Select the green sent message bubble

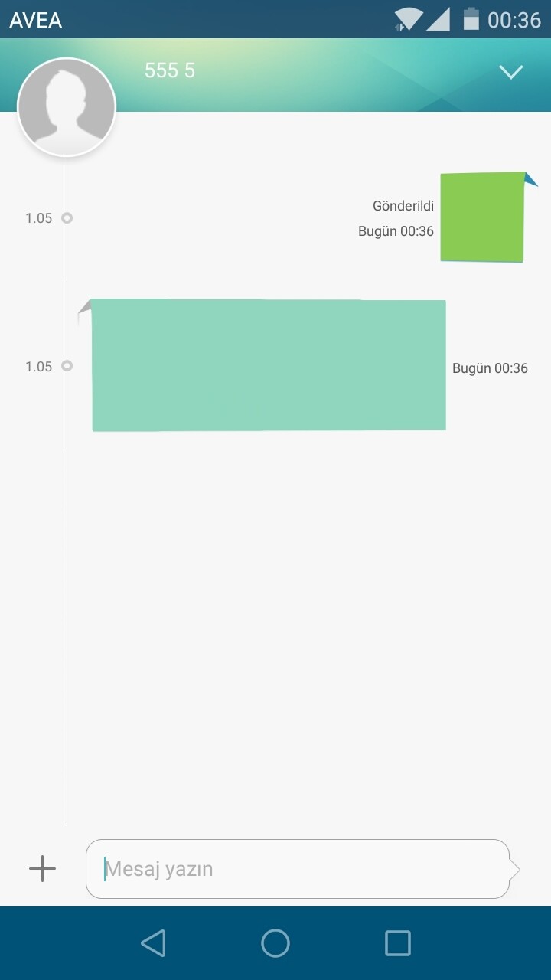484,217
